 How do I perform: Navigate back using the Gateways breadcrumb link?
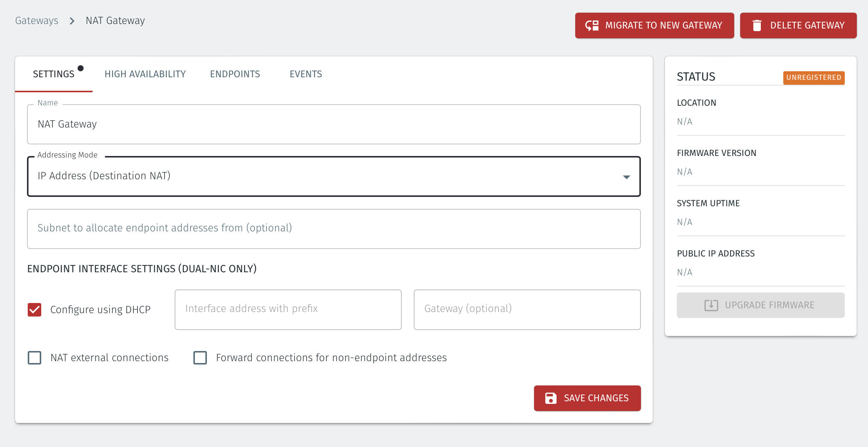click(36, 21)
